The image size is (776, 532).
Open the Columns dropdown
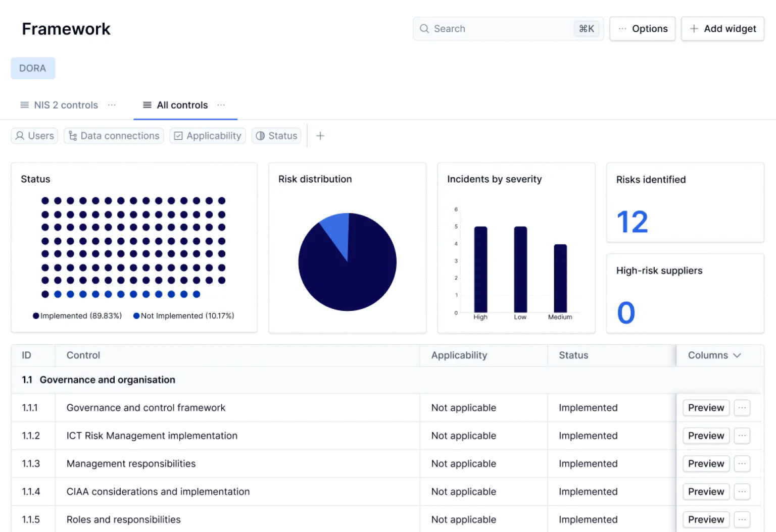pos(714,355)
